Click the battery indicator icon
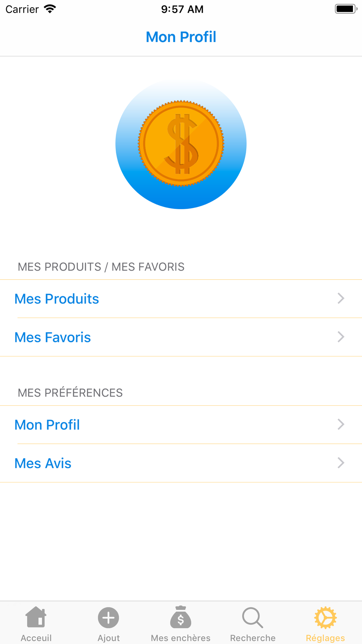The image size is (362, 644). click(346, 9)
